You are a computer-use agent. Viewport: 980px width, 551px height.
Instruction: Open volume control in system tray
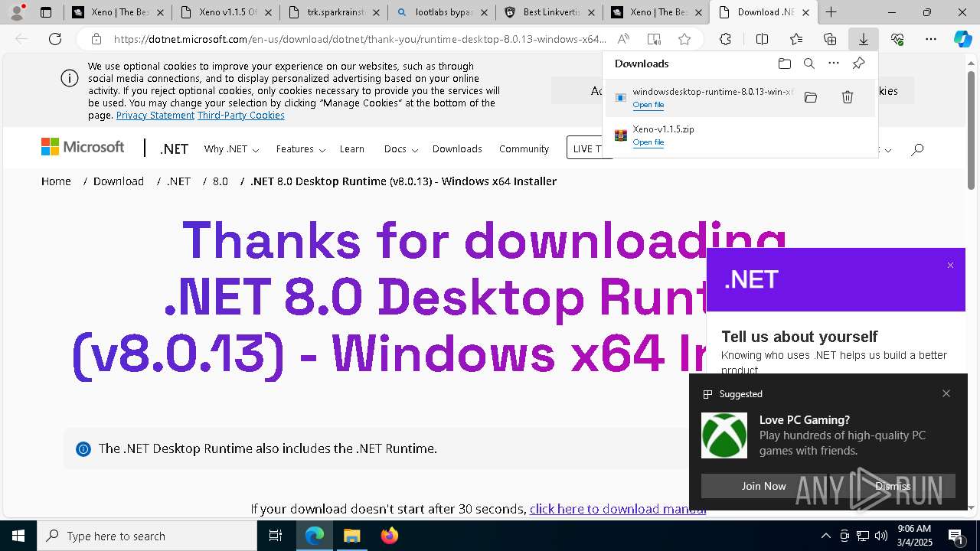click(880, 536)
